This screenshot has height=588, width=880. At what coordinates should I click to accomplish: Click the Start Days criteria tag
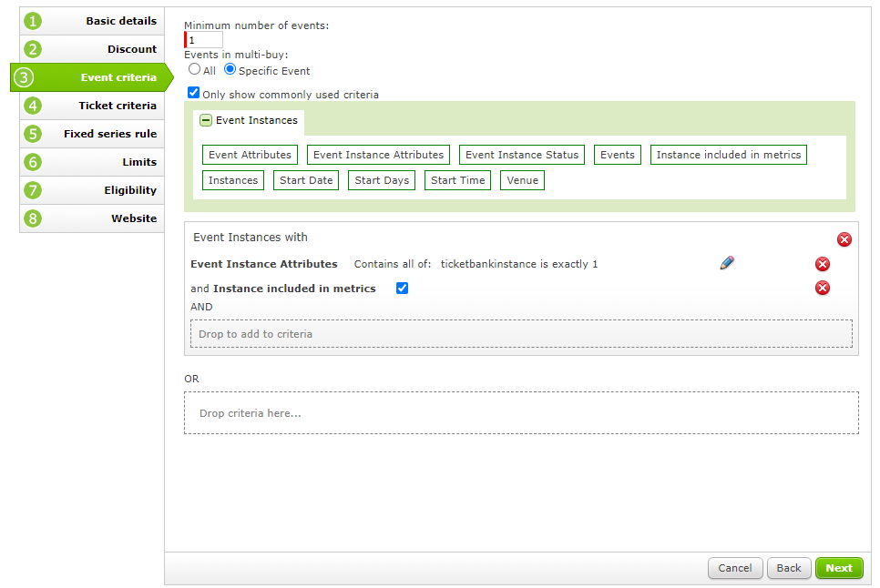pos(382,180)
